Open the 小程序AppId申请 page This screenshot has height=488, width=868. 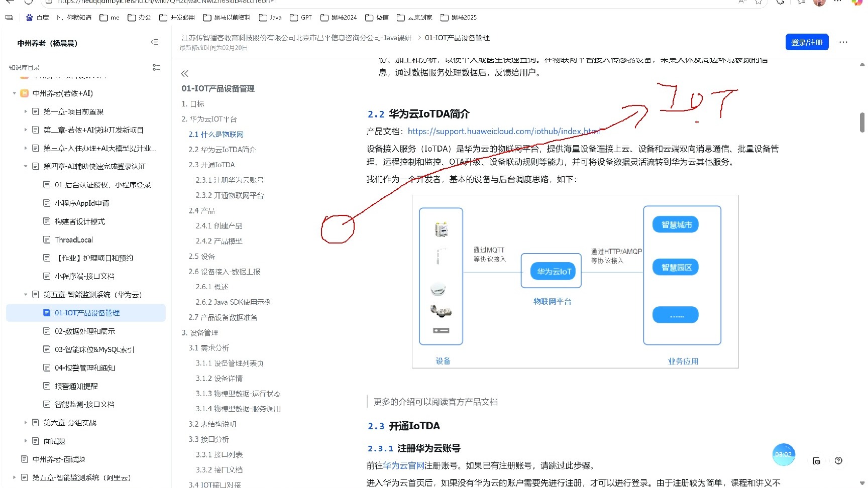tap(82, 203)
